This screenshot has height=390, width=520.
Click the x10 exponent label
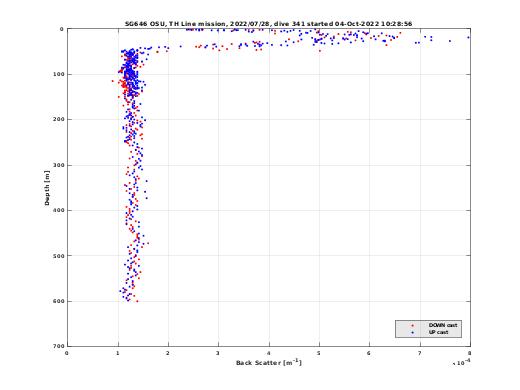coord(462,363)
